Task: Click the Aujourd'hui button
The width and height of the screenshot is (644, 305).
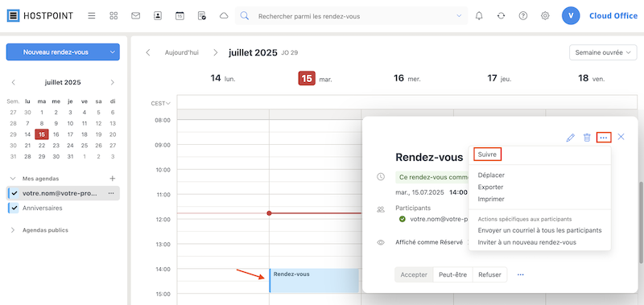Action: pos(182,52)
